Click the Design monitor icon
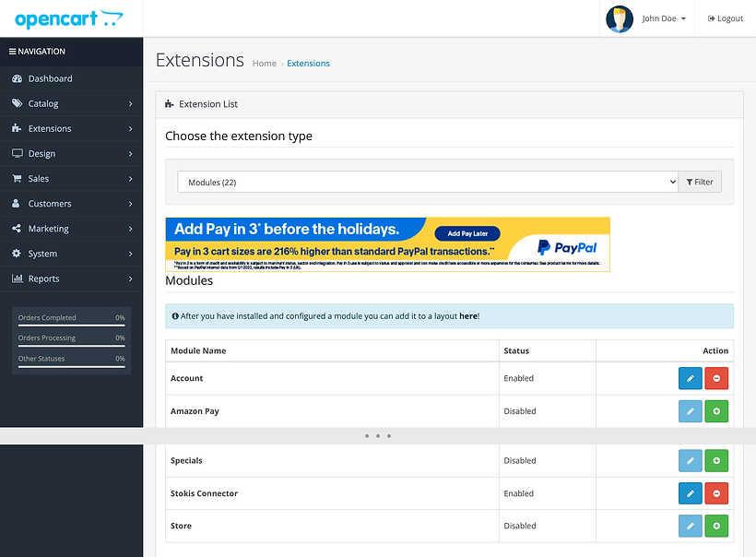 pos(18,153)
